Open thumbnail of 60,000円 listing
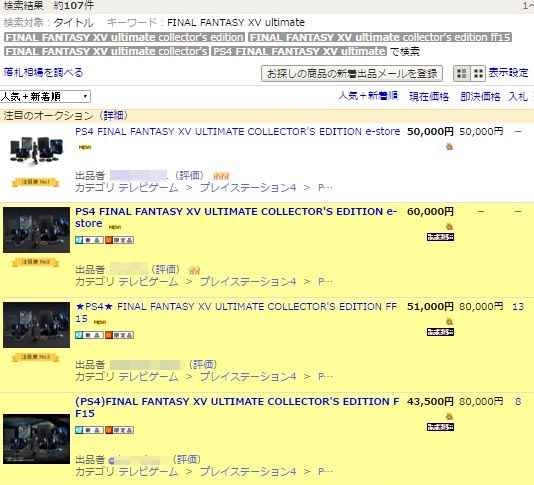The image size is (534, 485). (36, 230)
